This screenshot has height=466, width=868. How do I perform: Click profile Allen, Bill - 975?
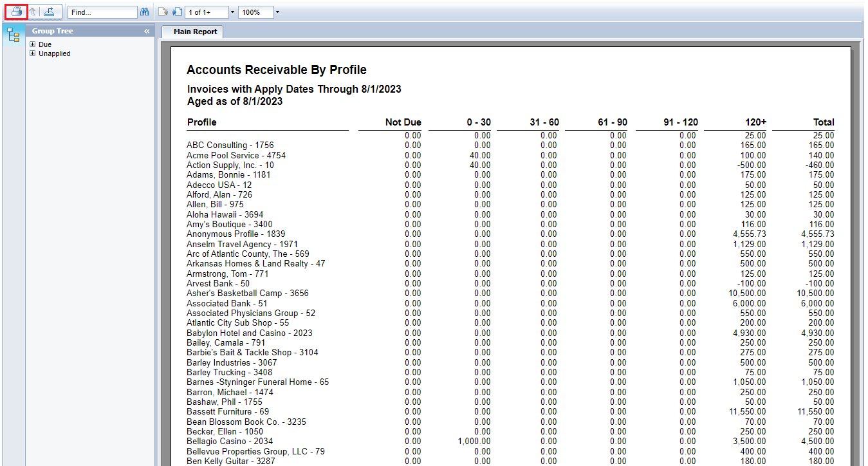pos(215,204)
